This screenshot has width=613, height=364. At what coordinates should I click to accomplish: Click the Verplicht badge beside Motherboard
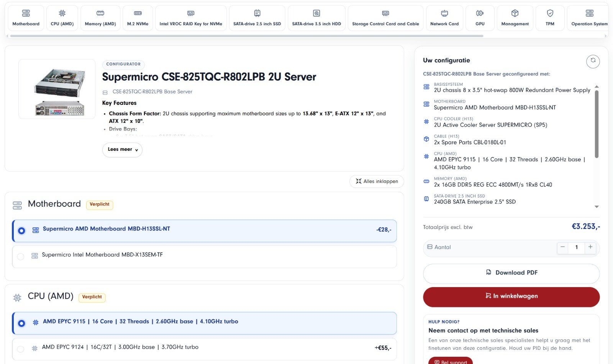click(100, 205)
